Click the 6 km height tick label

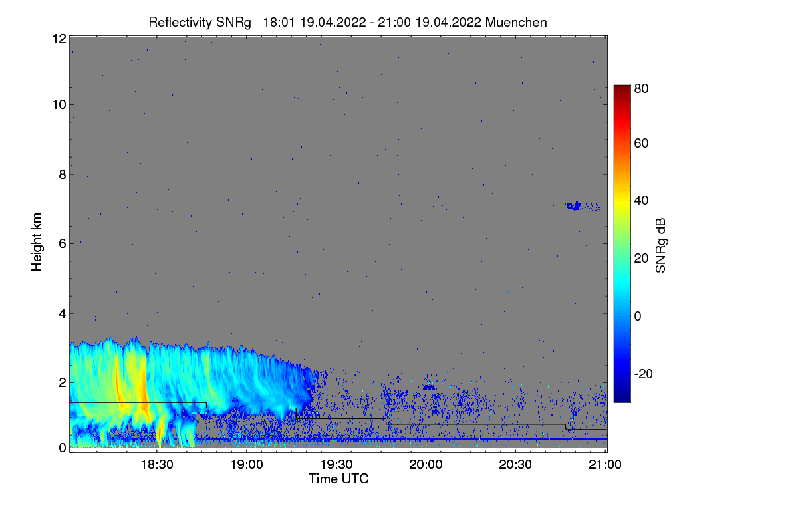coord(62,243)
